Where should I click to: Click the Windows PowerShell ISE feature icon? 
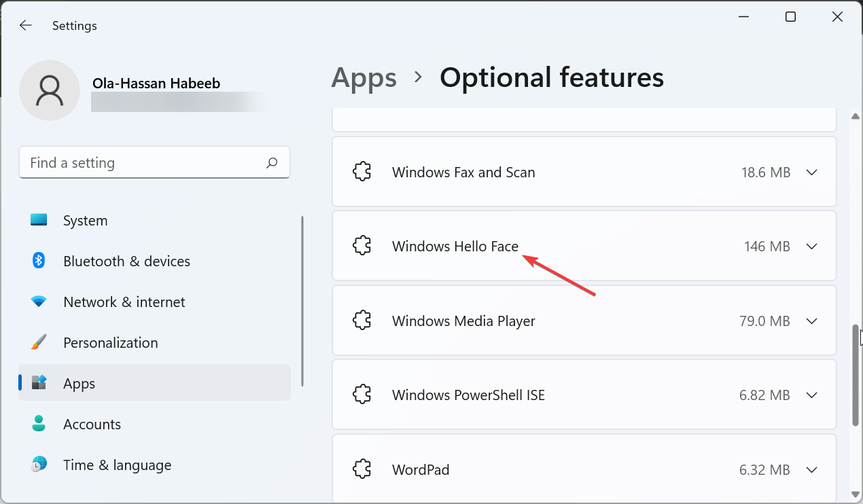[x=362, y=395]
